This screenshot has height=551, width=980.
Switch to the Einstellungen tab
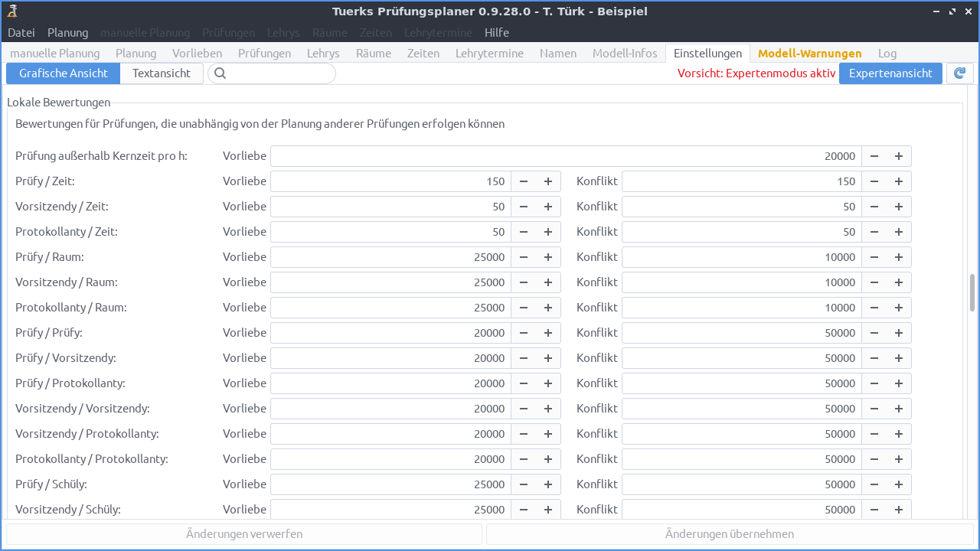707,53
